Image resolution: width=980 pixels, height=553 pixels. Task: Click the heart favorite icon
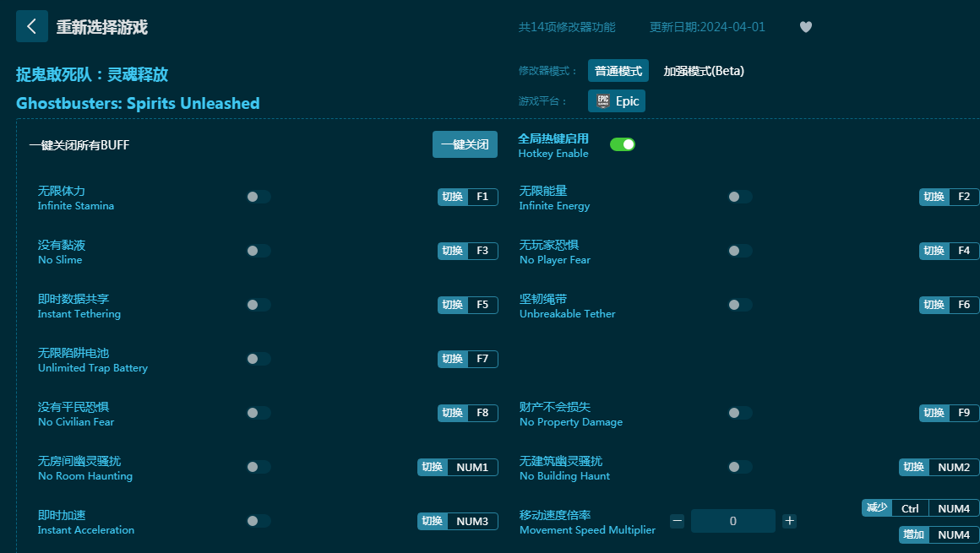pyautogui.click(x=806, y=27)
